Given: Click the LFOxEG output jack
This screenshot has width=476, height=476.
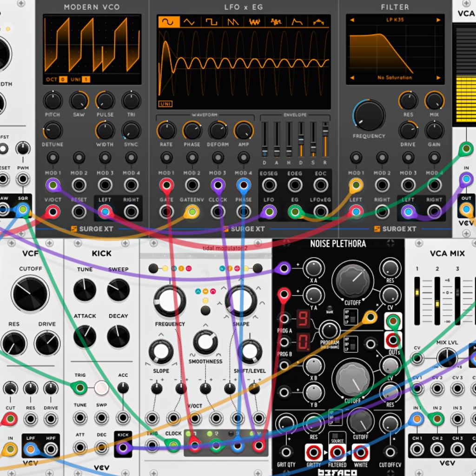Looking at the screenshot, I should 321,212.
